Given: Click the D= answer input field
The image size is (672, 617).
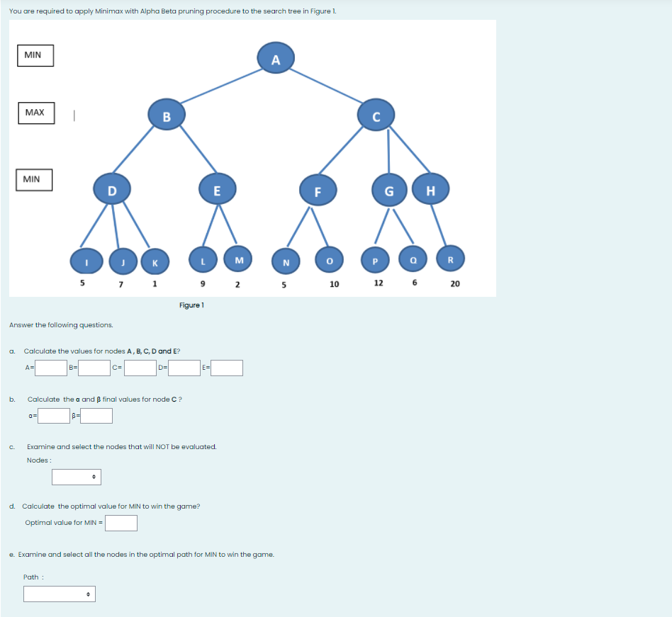Looking at the screenshot, I should pos(184,368).
